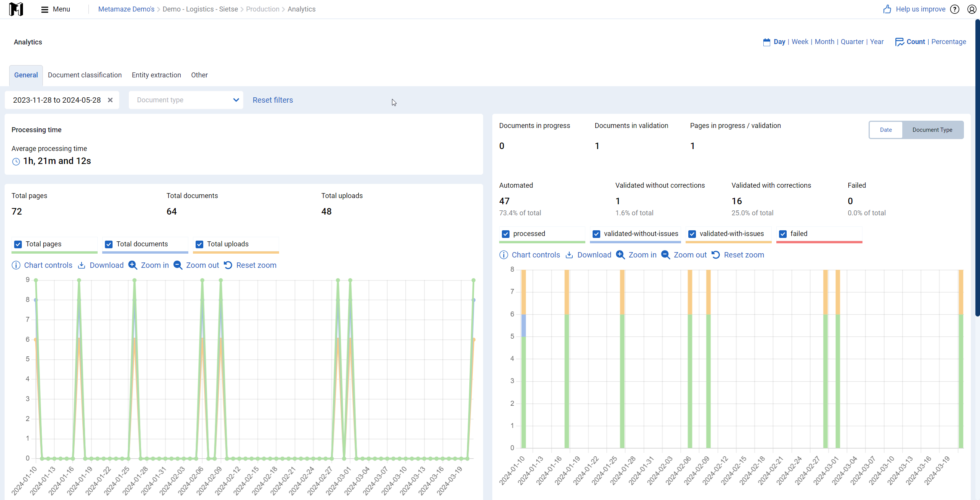Click the chart icon beside Count
Image resolution: width=980 pixels, height=500 pixels.
[x=900, y=42]
